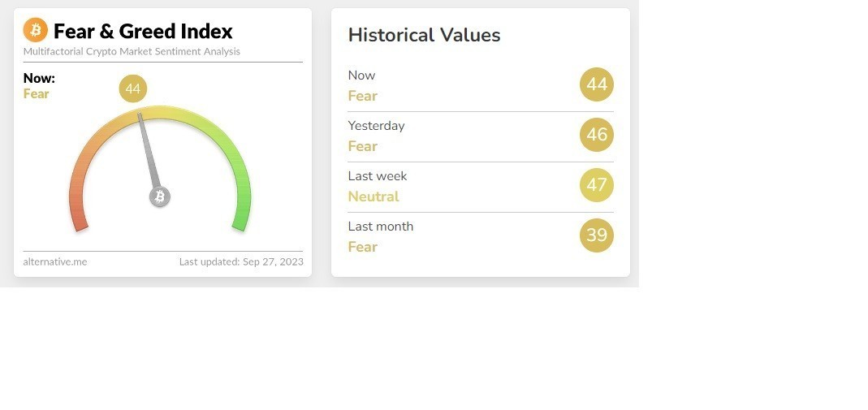Click the 44 badge above the gauge
This screenshot has height=410, width=868.
pyautogui.click(x=133, y=88)
